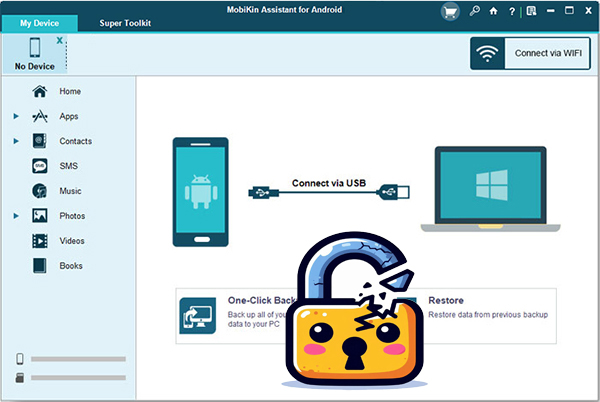
Task: Click the phone storage usage bar
Action: (x=78, y=359)
